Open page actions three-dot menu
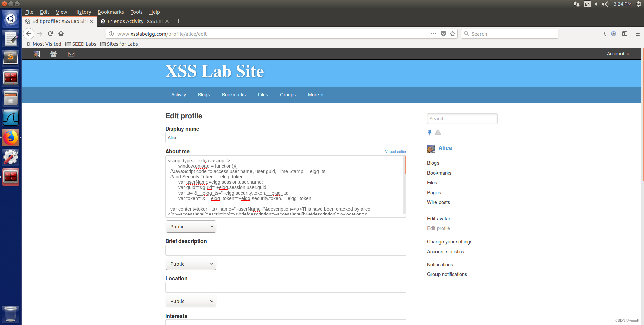This screenshot has width=644, height=325. (x=434, y=34)
